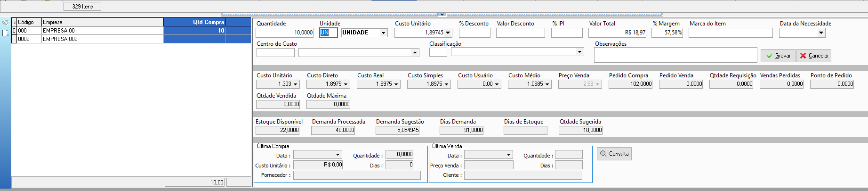
Task: Click the % IPI input field
Action: tap(567, 33)
